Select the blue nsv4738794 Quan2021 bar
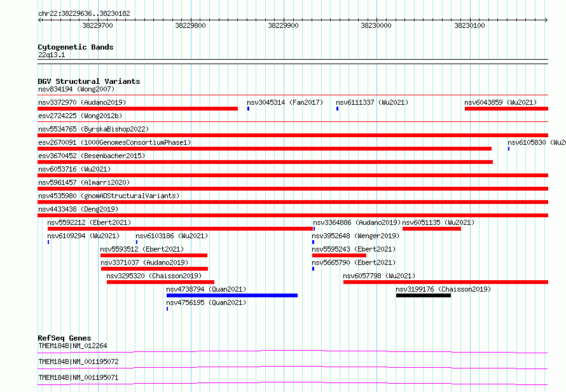 [x=232, y=295]
